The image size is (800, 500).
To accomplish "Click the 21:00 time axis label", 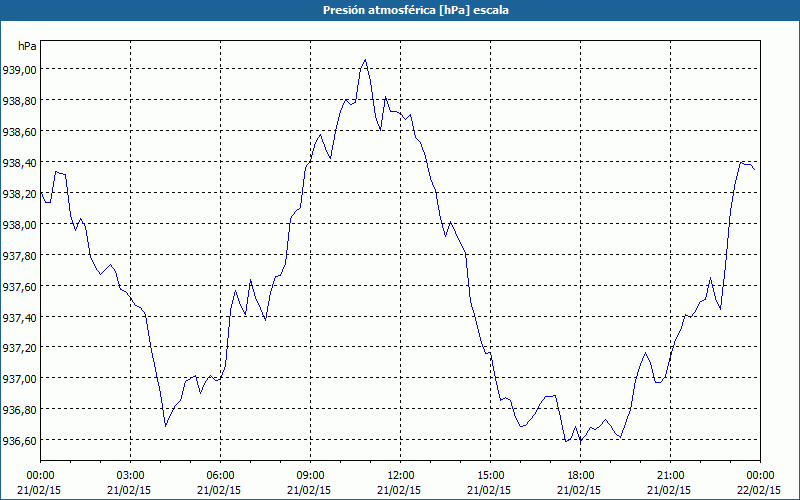I will (x=670, y=476).
